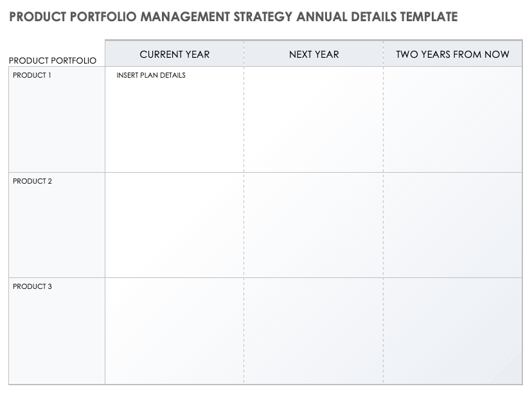Select the PRODUCT 3 row label
The height and width of the screenshot is (400, 532).
pos(32,286)
